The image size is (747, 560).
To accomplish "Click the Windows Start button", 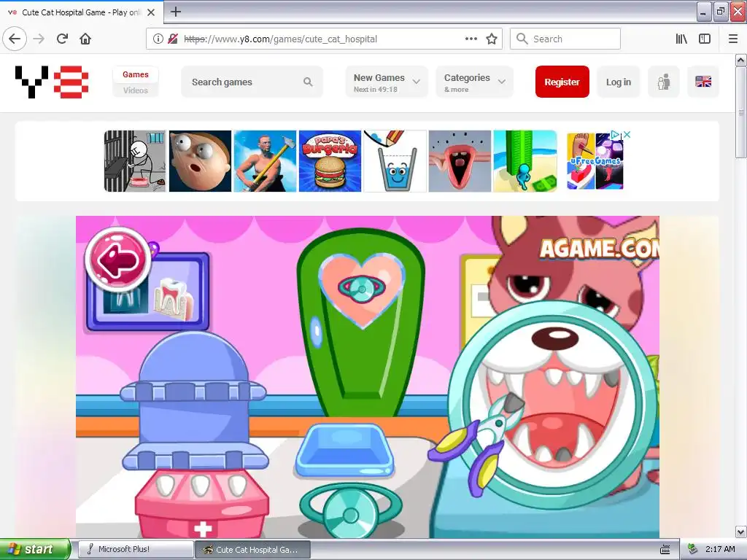I will [x=35, y=549].
